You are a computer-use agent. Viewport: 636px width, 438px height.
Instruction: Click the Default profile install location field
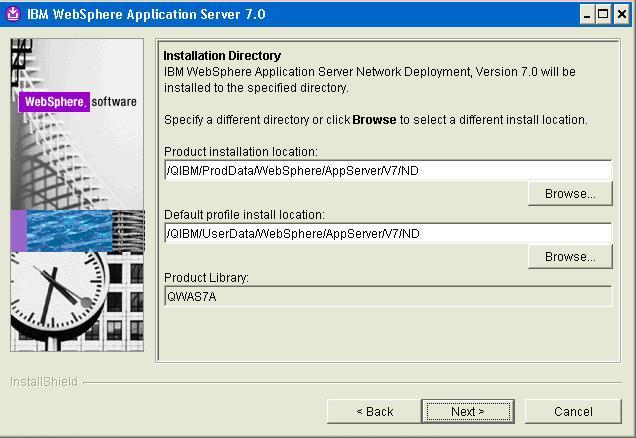388,233
